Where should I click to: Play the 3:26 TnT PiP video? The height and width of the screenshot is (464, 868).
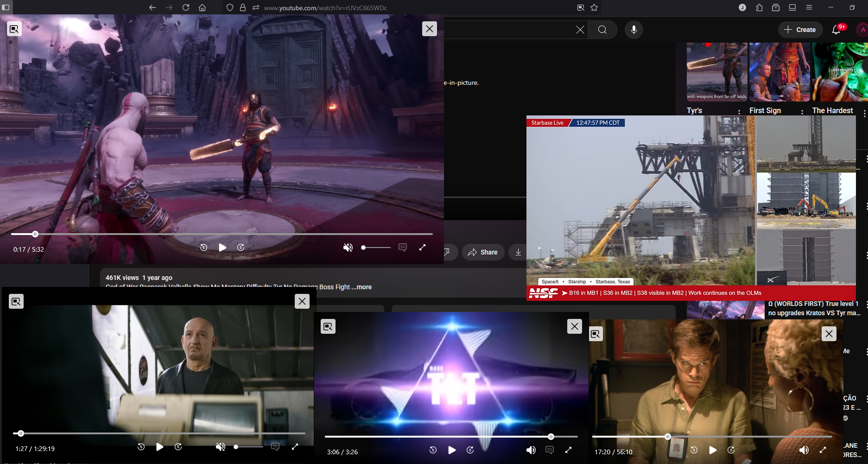(452, 450)
